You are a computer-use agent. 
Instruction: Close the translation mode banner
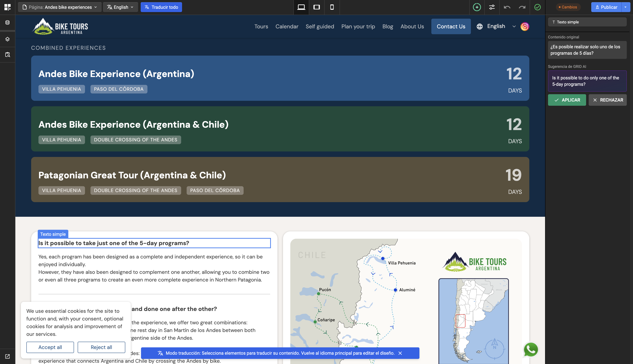click(400, 353)
